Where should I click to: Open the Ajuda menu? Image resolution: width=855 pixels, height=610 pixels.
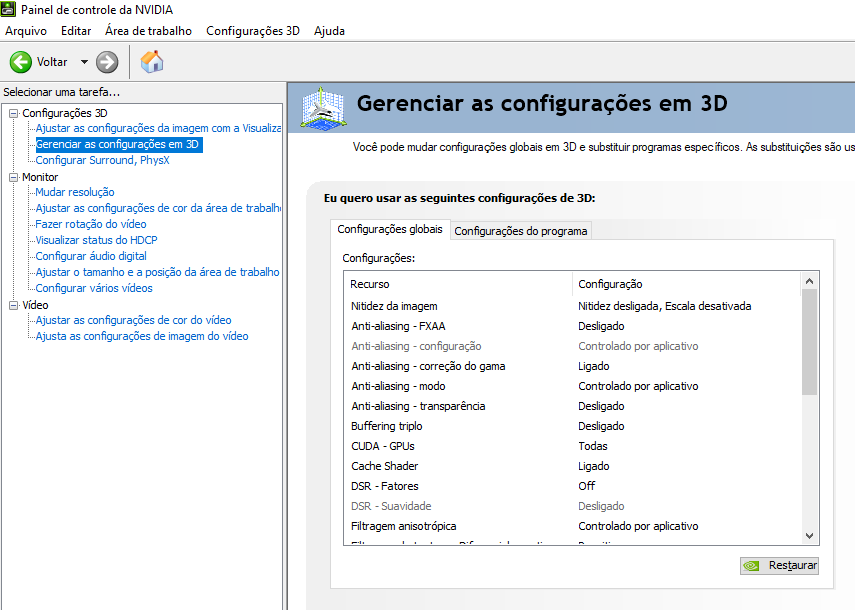tap(329, 31)
